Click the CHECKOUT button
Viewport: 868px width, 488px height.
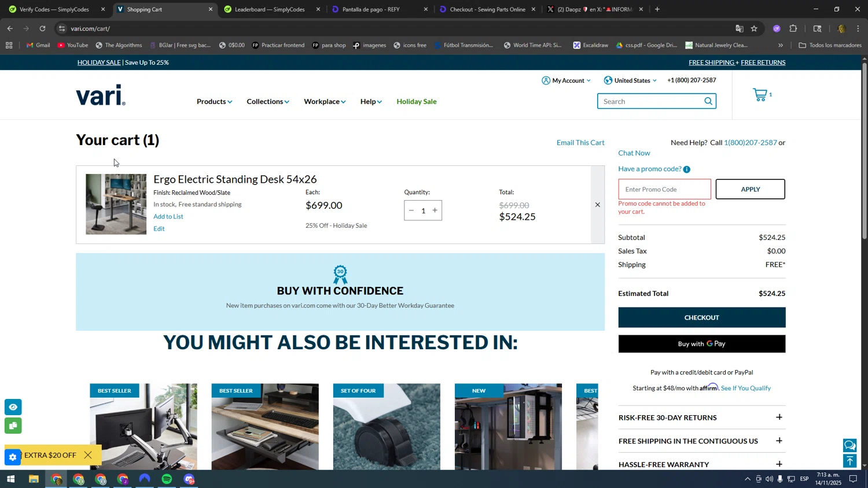tap(701, 317)
